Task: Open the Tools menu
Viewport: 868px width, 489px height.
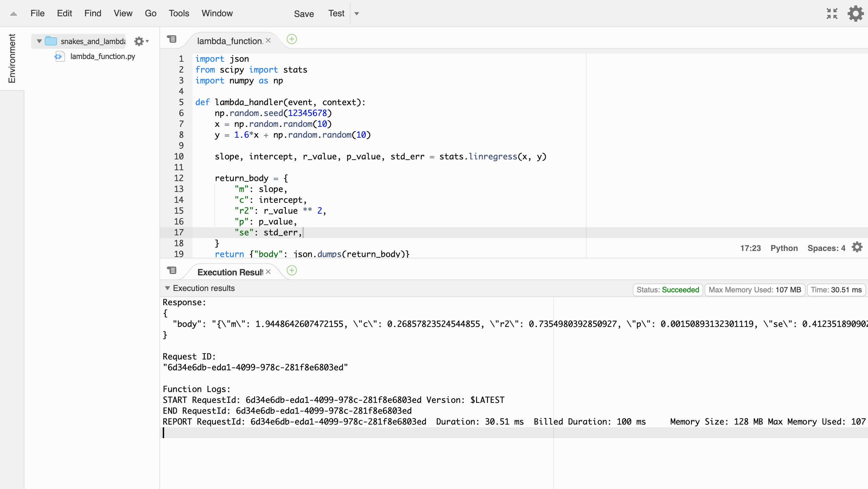Action: tap(179, 13)
